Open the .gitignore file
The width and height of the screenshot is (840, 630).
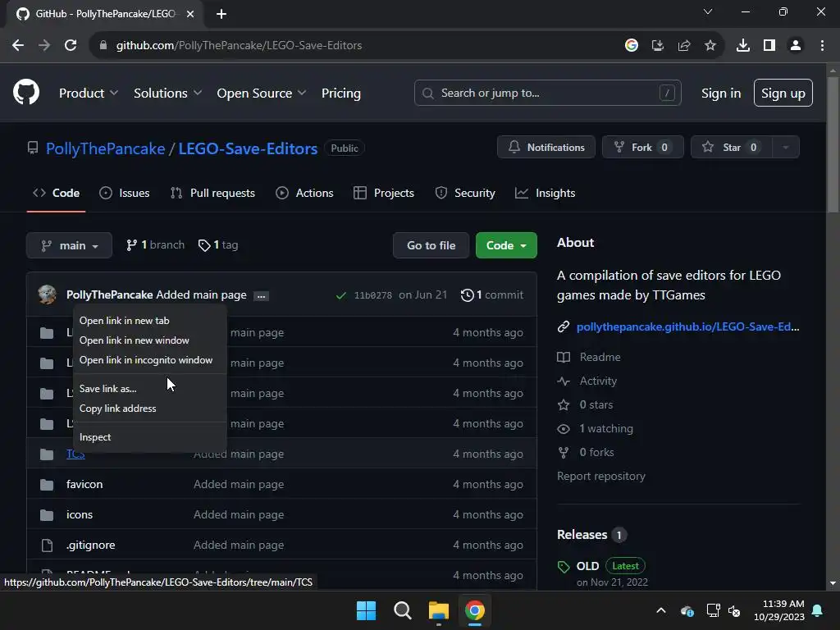(x=90, y=546)
